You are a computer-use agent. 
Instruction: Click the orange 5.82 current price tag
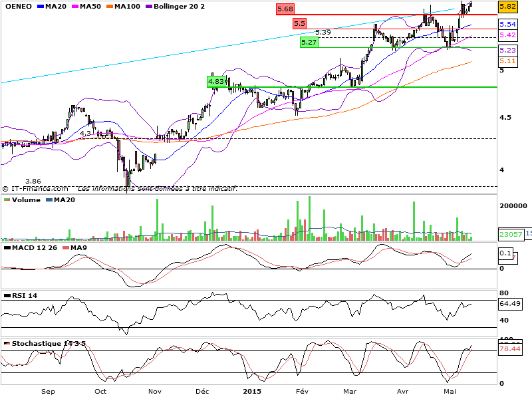508,7
